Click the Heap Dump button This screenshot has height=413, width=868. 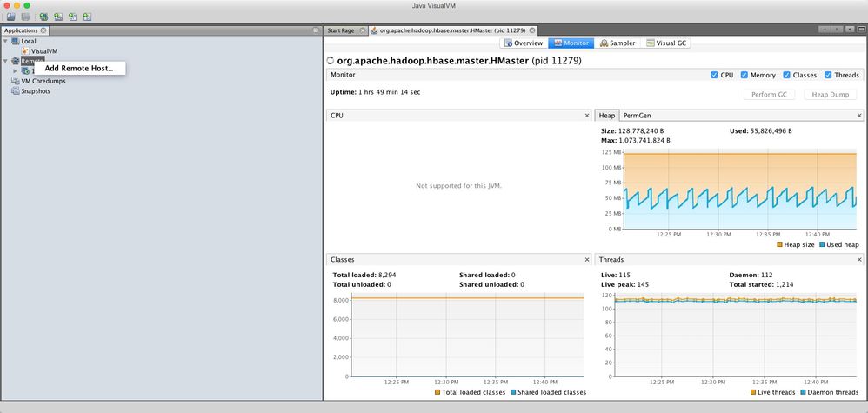(x=831, y=95)
